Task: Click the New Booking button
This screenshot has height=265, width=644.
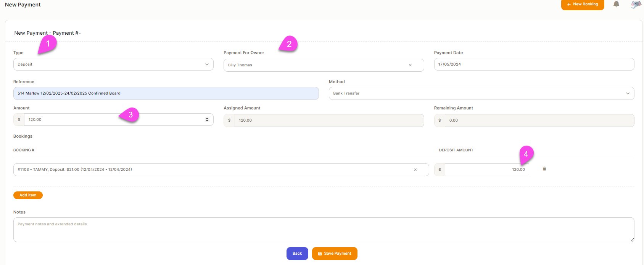Action: coord(582,5)
